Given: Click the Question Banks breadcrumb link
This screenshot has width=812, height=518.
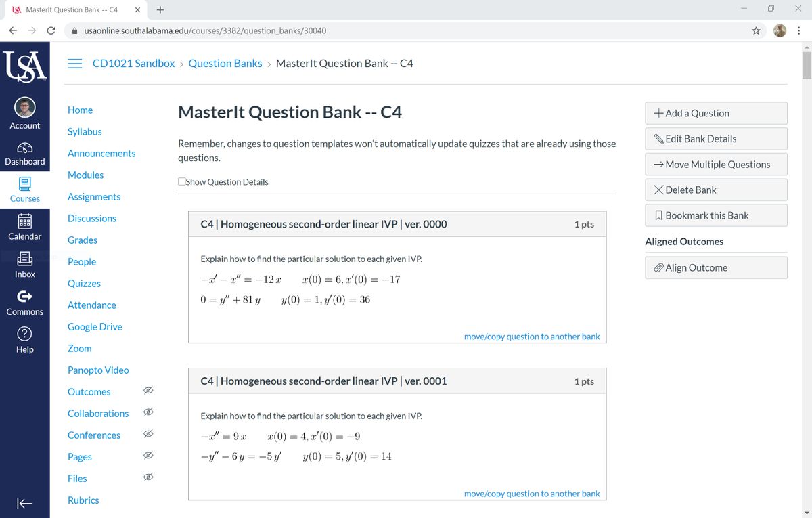Looking at the screenshot, I should 225,63.
